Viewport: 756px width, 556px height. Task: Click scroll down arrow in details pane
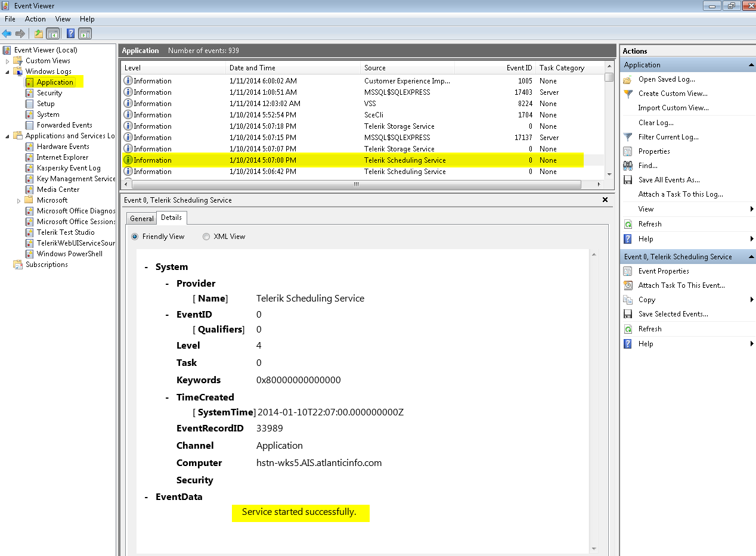pyautogui.click(x=594, y=548)
